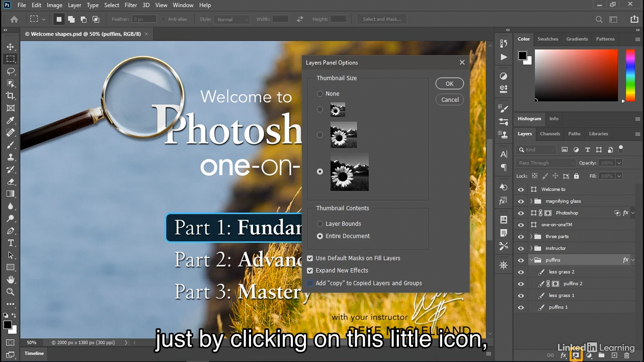Viewport: 644px width, 362px height.
Task: Expand effects on Photoshop layer
Action: coord(633,213)
